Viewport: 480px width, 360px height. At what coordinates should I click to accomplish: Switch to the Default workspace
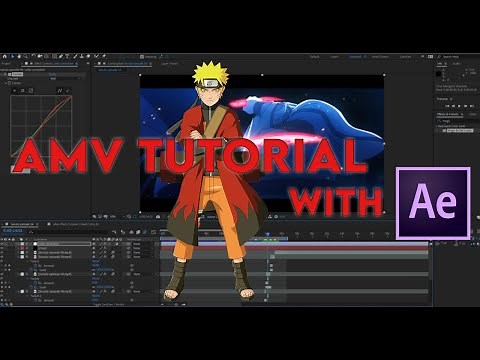coord(315,57)
